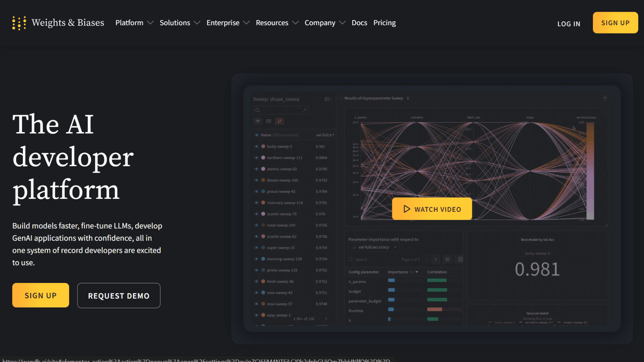Click the expand-table icon beside Sweep: shape_sweep
The height and width of the screenshot is (362, 644).
point(328,99)
